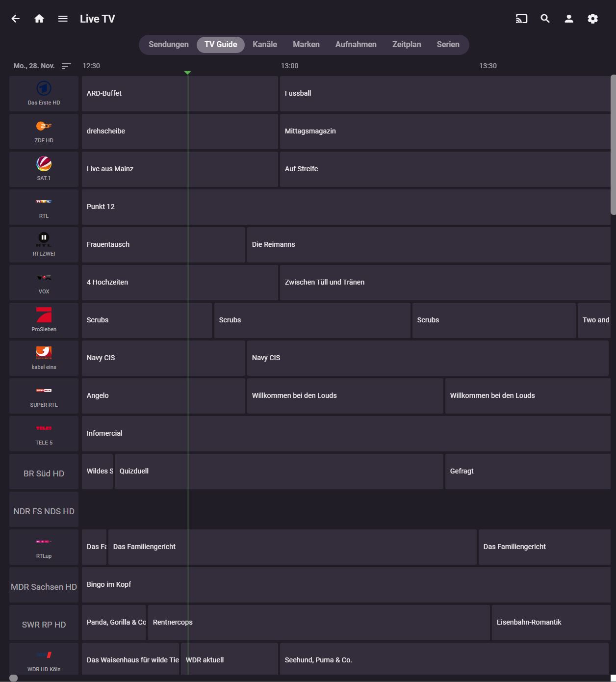Switch to the Marken tab
Image resolution: width=616 pixels, height=682 pixels.
click(306, 45)
